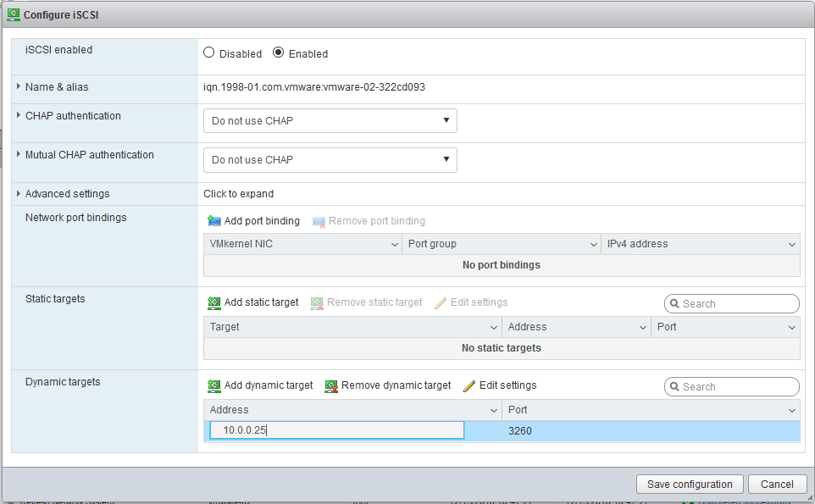Click Remove dynamic target
815x504 pixels.
[x=396, y=385]
